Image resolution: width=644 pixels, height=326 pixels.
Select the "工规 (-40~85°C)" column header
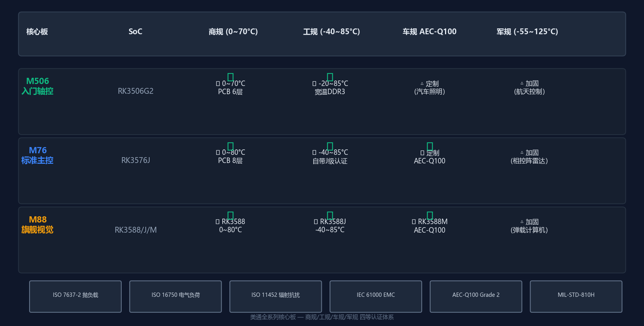332,32
